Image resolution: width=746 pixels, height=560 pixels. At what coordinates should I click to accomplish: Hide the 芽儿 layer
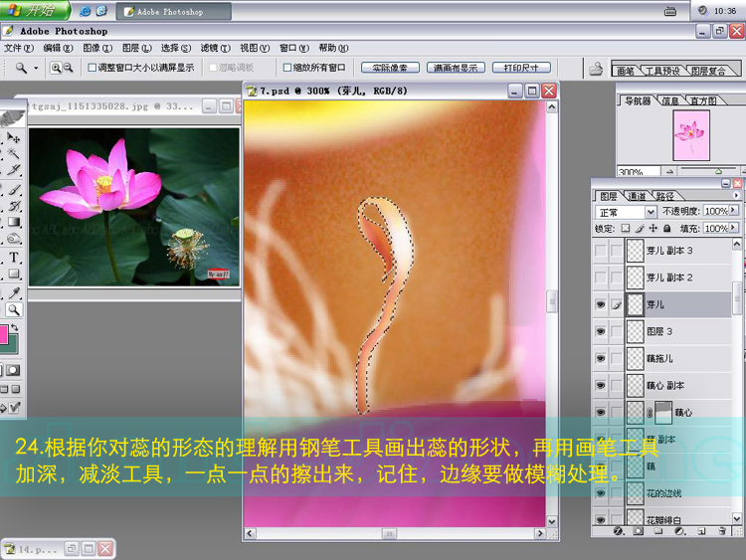(x=601, y=304)
